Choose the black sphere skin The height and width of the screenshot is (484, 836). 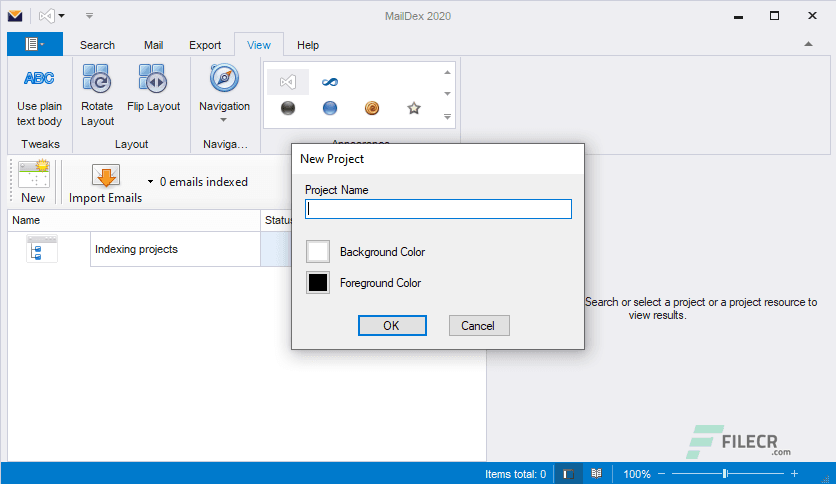coord(288,108)
